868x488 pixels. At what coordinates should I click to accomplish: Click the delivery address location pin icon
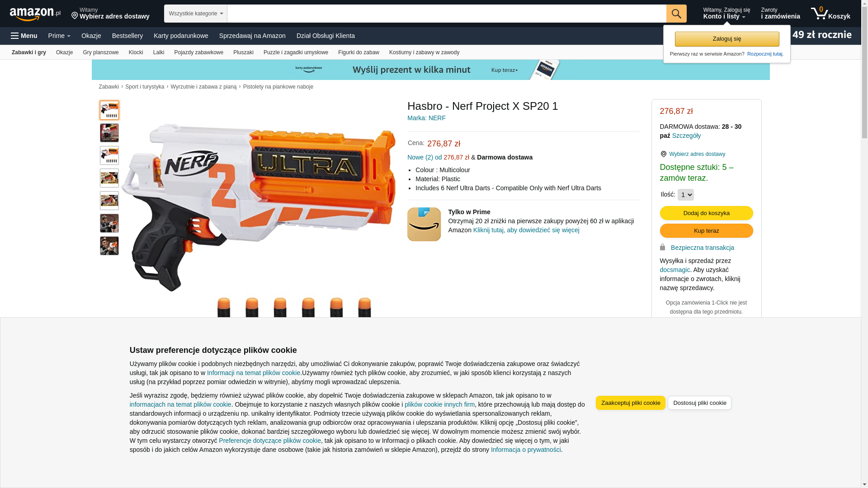click(x=75, y=16)
